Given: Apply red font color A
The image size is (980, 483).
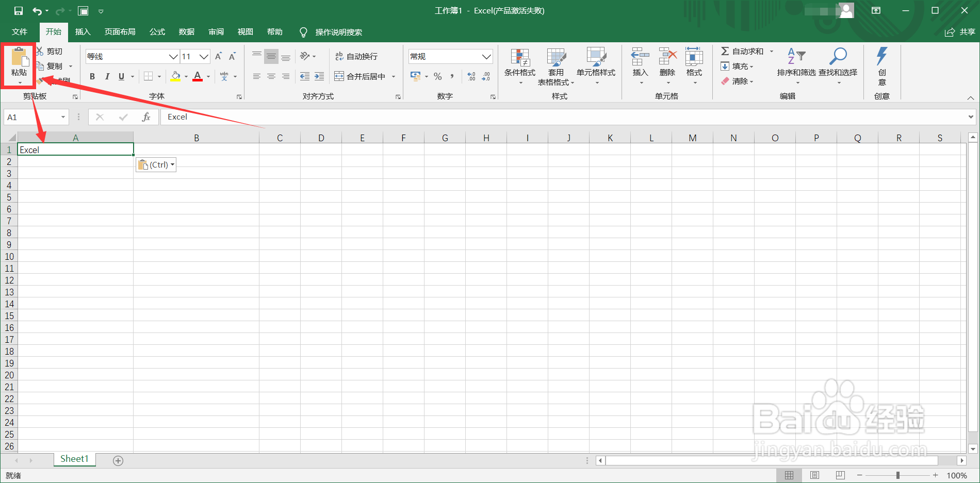Looking at the screenshot, I should tap(198, 76).
